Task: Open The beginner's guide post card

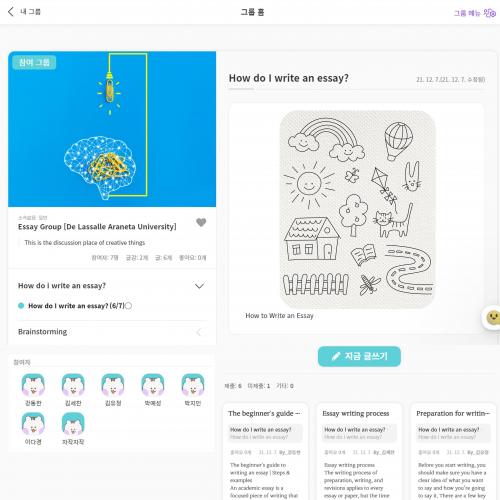Action: tap(265, 452)
